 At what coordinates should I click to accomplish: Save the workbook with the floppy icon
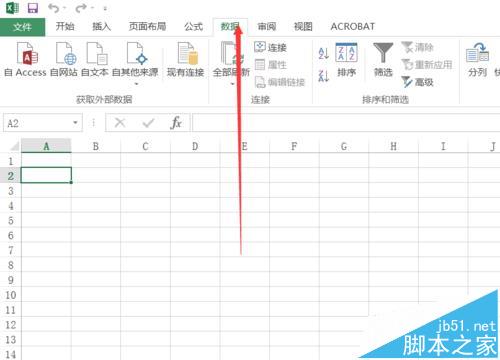click(x=33, y=8)
